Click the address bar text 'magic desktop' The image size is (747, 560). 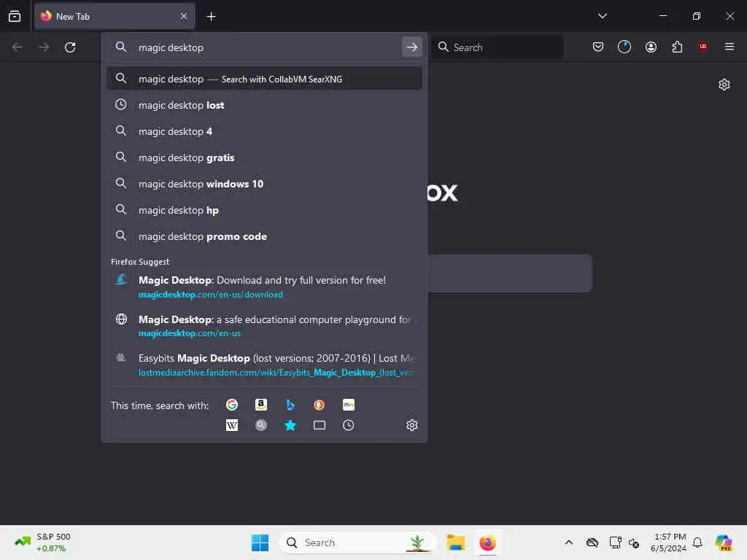[x=171, y=47]
